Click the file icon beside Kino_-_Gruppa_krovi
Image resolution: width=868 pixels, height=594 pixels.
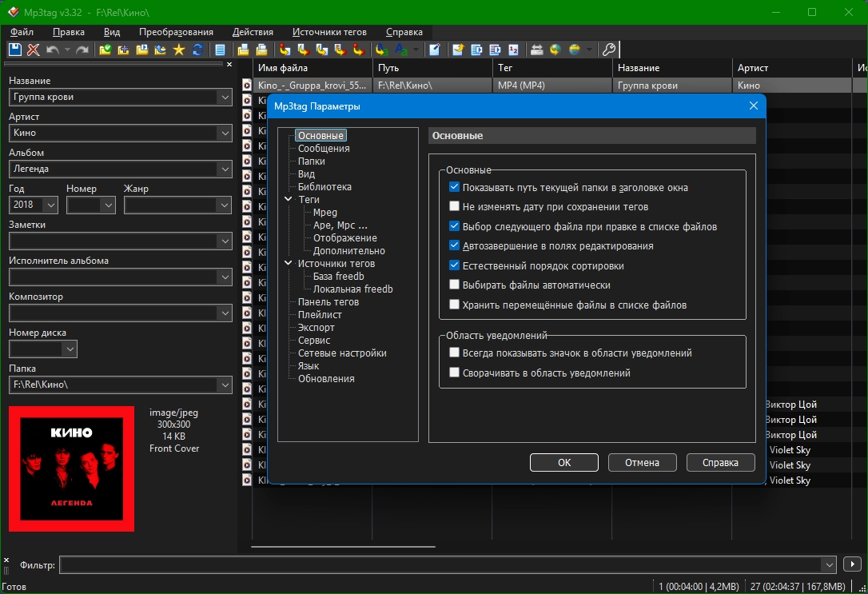click(247, 86)
